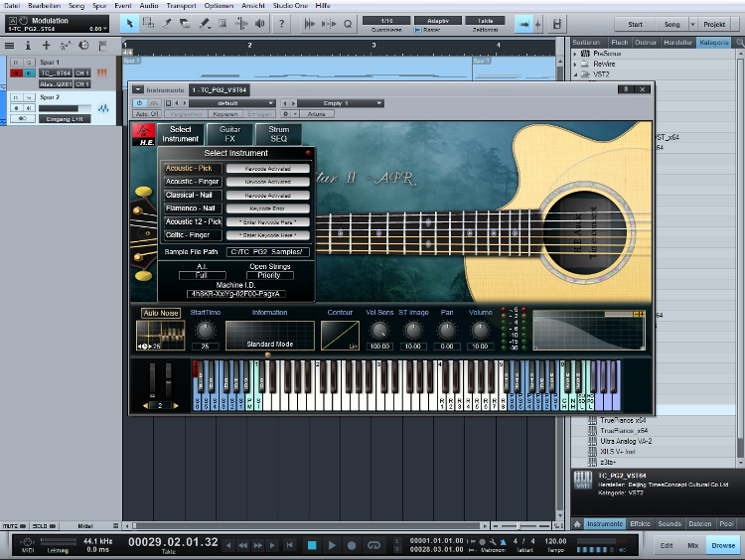This screenshot has height=560, width=745.
Task: Open the Mix view button
Action: pos(693,545)
